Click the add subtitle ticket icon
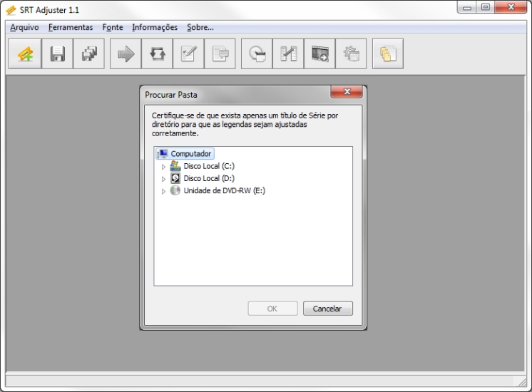532x392 pixels. [x=25, y=54]
